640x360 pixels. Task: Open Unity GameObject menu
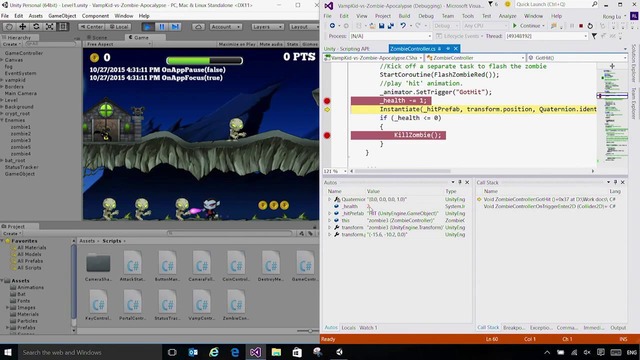[62, 16]
